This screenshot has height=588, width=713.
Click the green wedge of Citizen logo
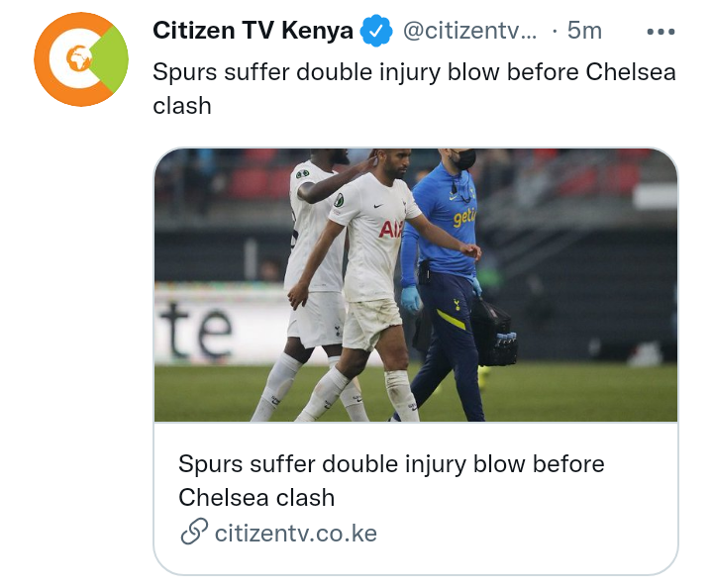click(x=111, y=59)
